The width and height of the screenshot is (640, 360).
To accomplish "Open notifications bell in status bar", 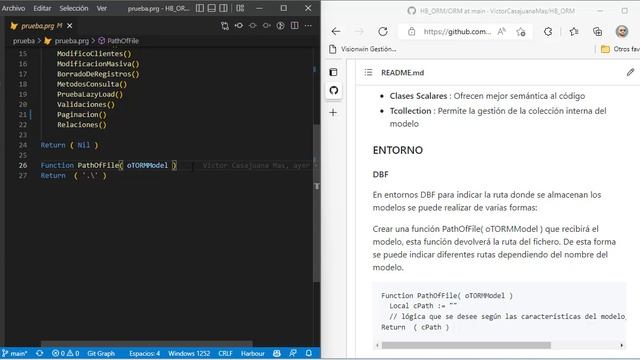I will tap(309, 353).
